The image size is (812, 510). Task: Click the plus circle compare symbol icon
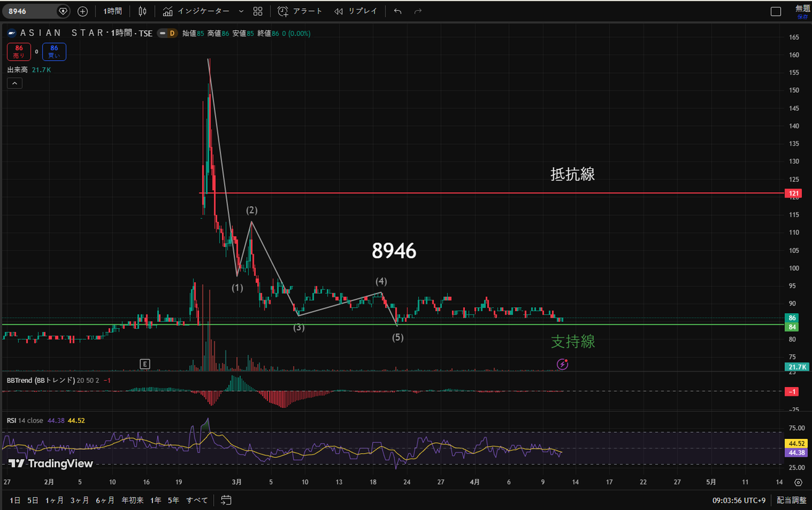click(x=83, y=11)
